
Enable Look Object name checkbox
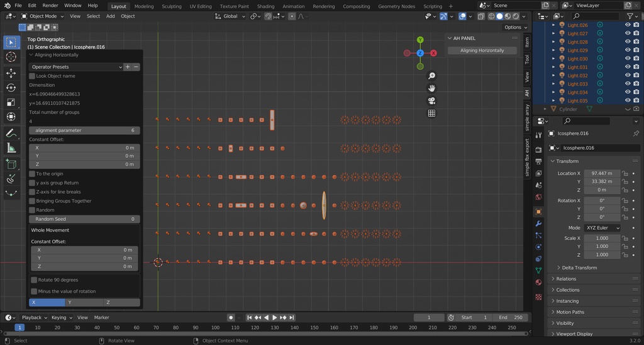pos(32,76)
